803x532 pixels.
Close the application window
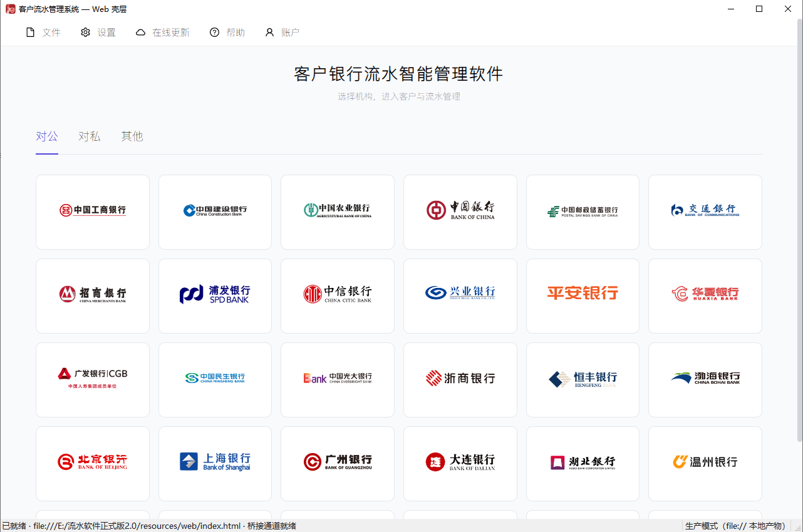(788, 9)
